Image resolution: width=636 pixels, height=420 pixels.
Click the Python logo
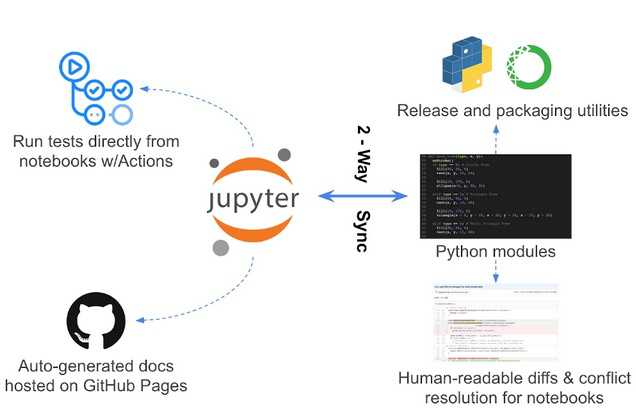pos(467,64)
